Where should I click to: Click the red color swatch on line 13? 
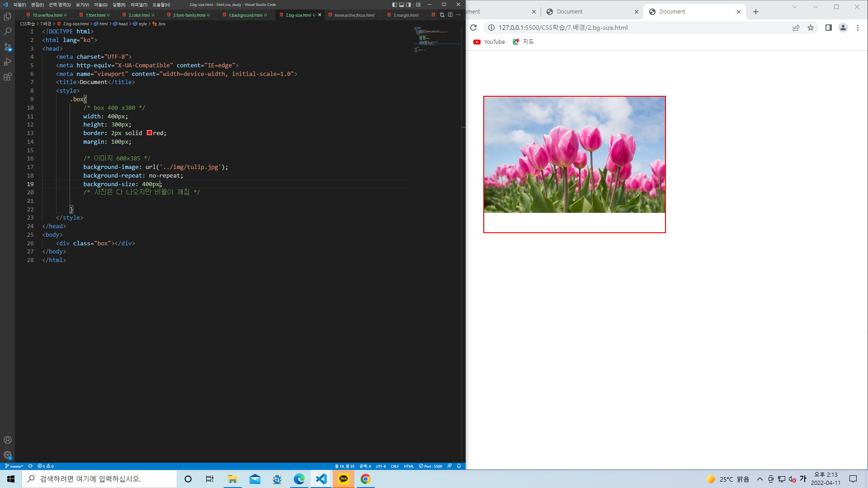click(x=149, y=133)
